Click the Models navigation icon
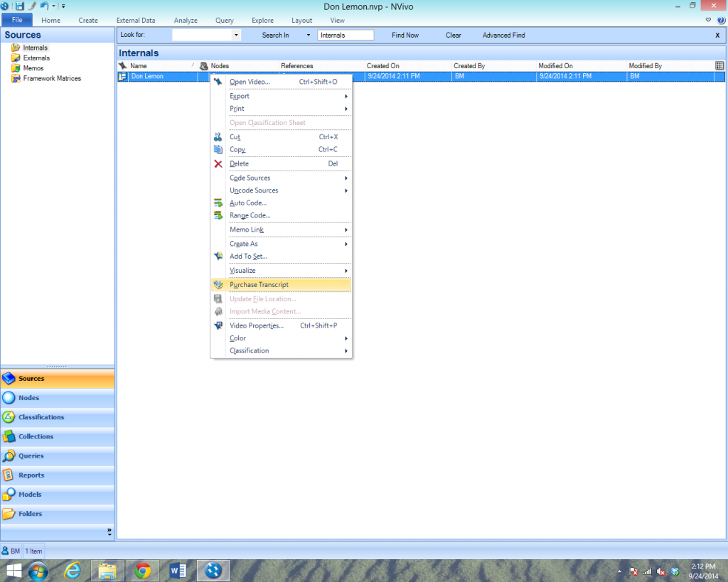Screen dimensions: 728x582 pos(9,495)
